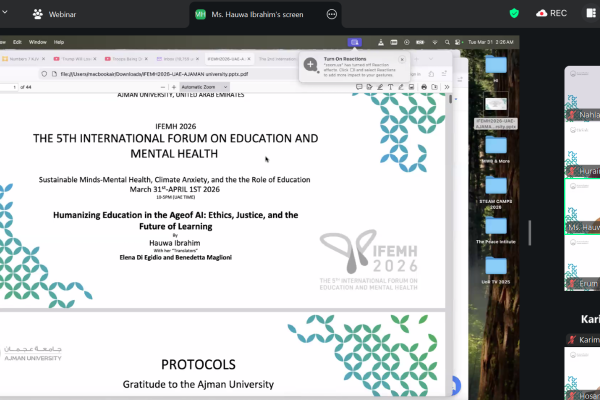Open the folder above the pptx file
Screen dimensions: 600x400
point(496,68)
